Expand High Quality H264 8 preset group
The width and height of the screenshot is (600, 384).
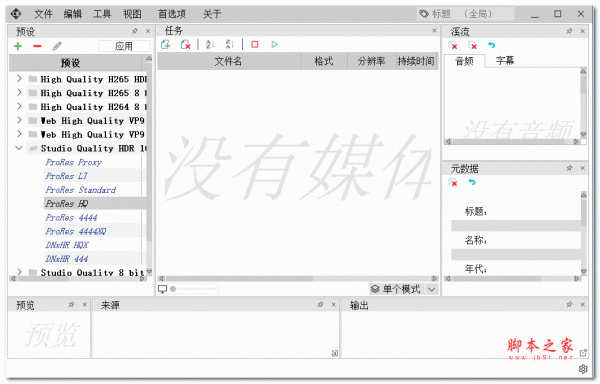pos(19,106)
